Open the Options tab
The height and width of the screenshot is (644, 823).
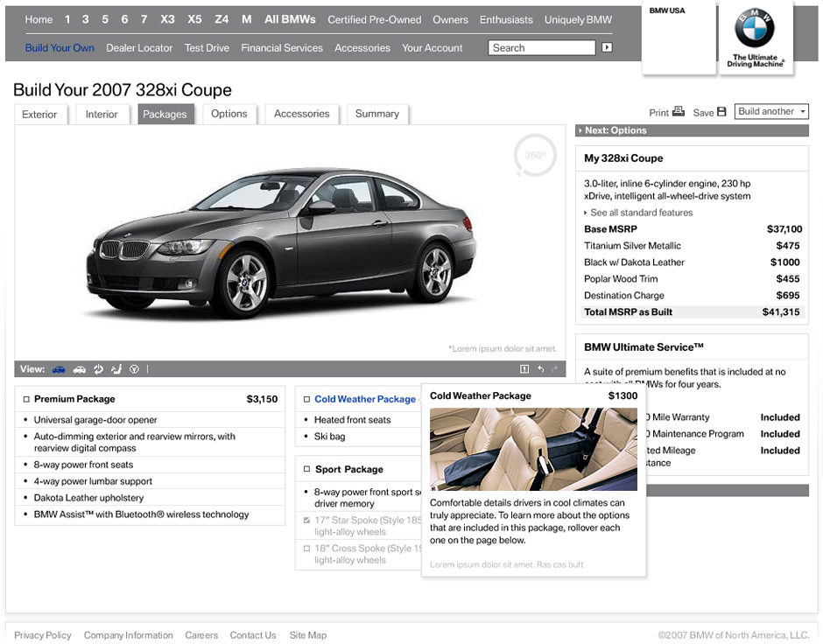click(229, 114)
